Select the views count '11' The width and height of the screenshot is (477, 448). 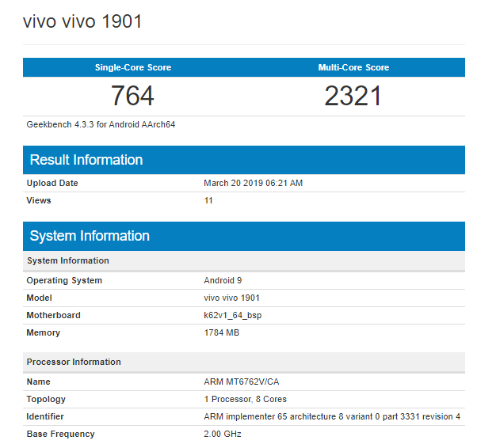(x=208, y=200)
